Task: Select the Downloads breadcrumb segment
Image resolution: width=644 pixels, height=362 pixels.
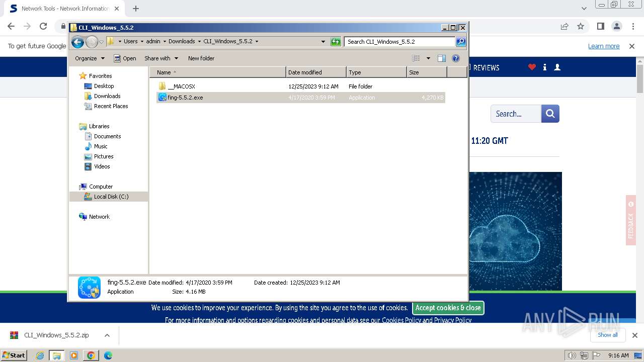Action: pos(182,41)
